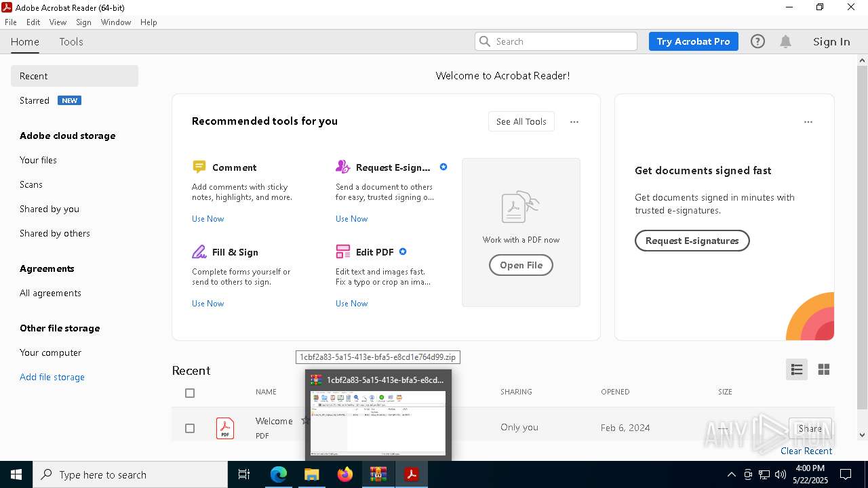This screenshot has height=488, width=868.
Task: Open the View menu
Action: (58, 22)
